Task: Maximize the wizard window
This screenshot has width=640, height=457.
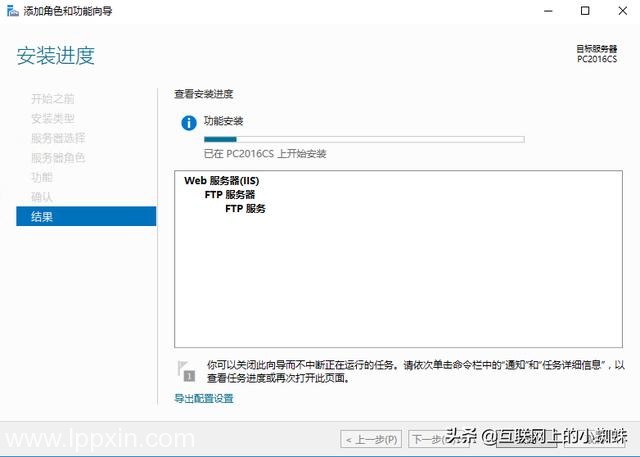Action: (x=585, y=11)
